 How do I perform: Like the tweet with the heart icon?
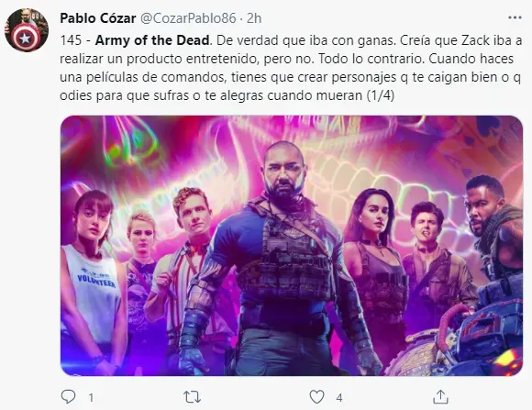coord(316,396)
